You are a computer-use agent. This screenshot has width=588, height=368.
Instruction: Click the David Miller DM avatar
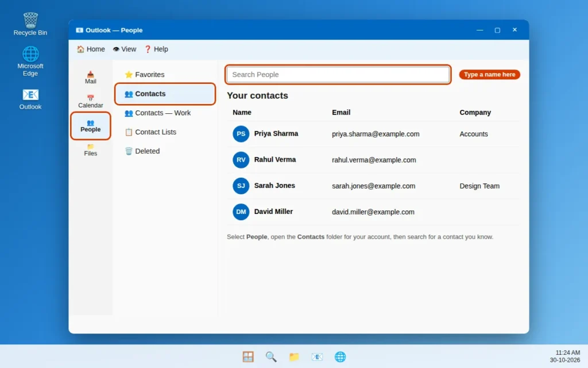(241, 212)
